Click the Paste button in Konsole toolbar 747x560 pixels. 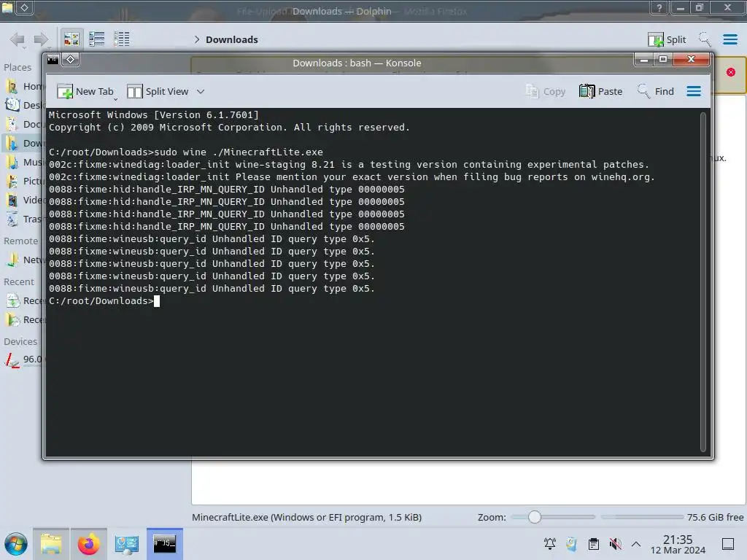pos(601,91)
